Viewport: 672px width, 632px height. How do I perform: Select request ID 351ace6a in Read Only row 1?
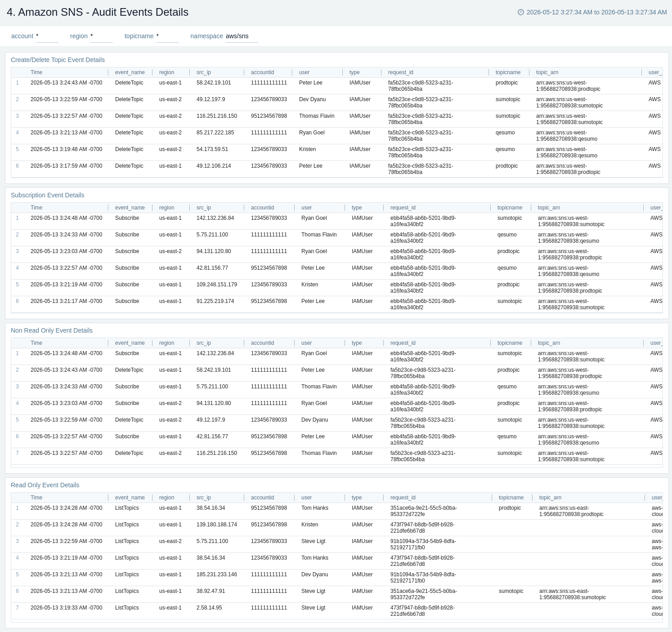pyautogui.click(x=424, y=511)
